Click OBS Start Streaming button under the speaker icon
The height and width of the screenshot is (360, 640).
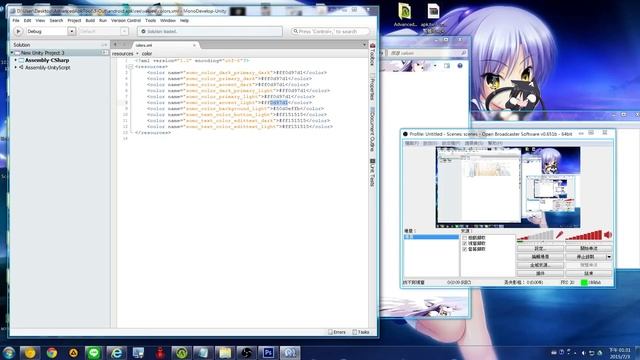point(589,248)
